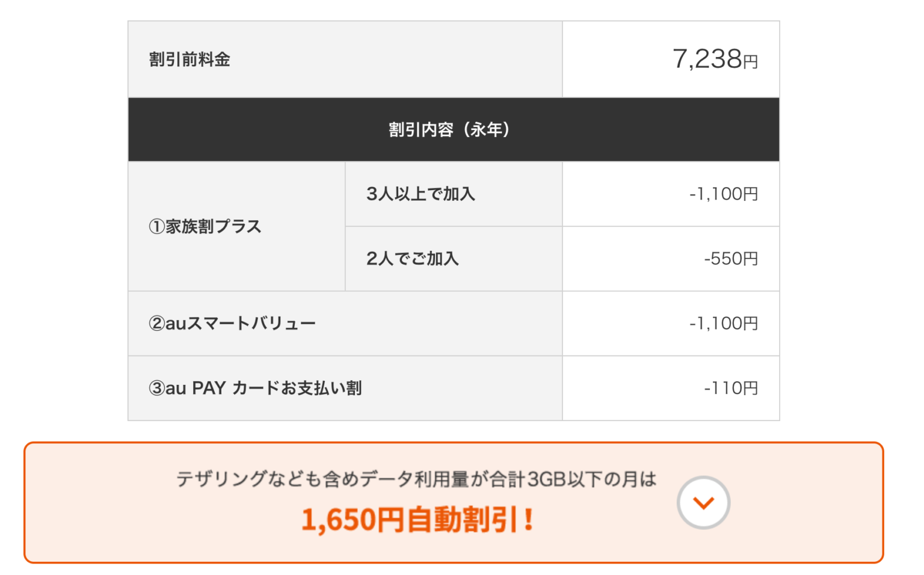Viewport: 924px width, 575px height.
Task: Click the ②auスマートバリュー discount entry
Action: [x=230, y=323]
